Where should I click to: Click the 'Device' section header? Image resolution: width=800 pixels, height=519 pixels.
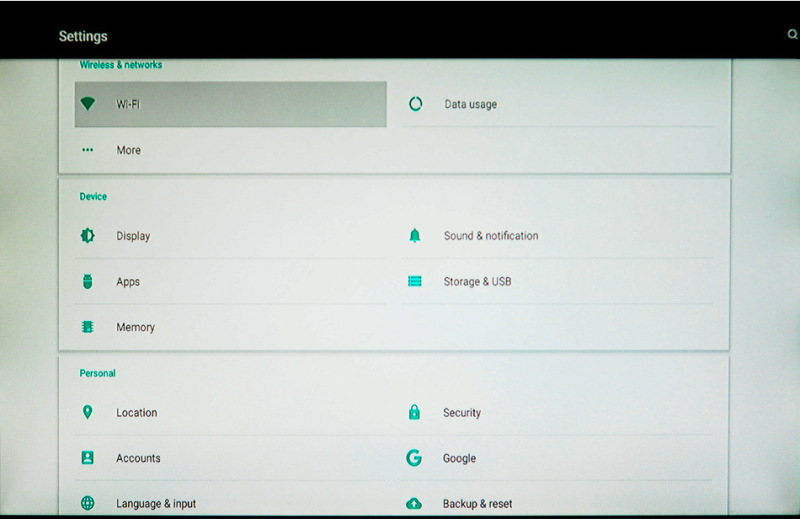point(93,197)
